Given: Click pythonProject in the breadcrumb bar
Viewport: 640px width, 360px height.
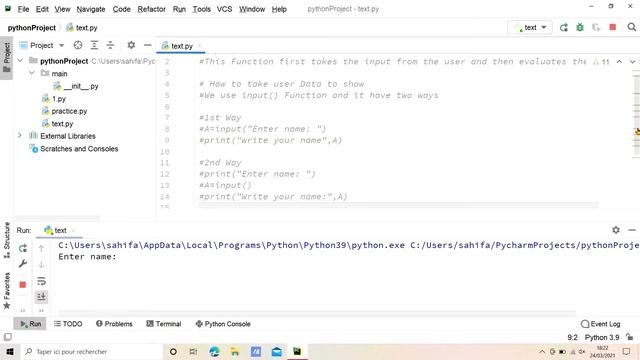Looking at the screenshot, I should pos(31,28).
